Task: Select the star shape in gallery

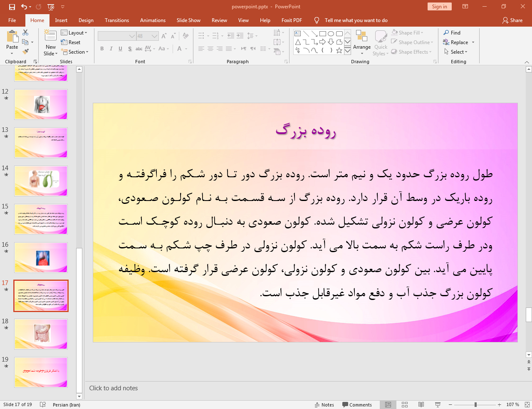Action: click(x=339, y=50)
